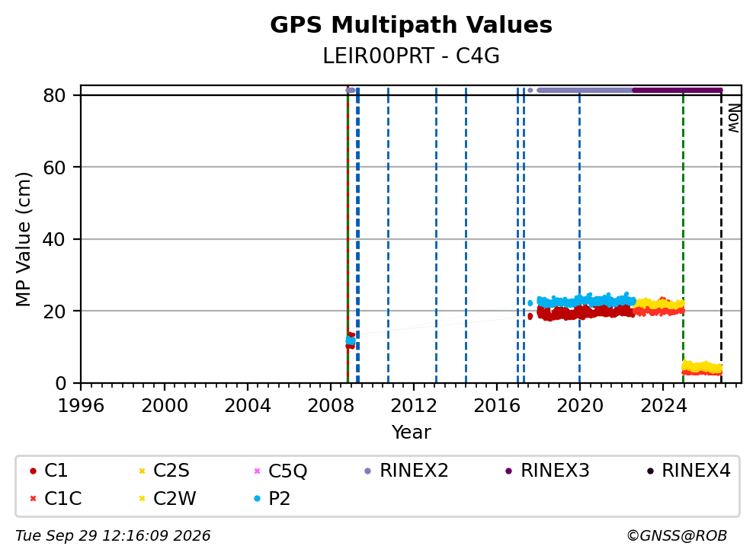Screen dimensions: 756x559
Task: Click the 'Year' x-axis label
Action: [411, 433]
